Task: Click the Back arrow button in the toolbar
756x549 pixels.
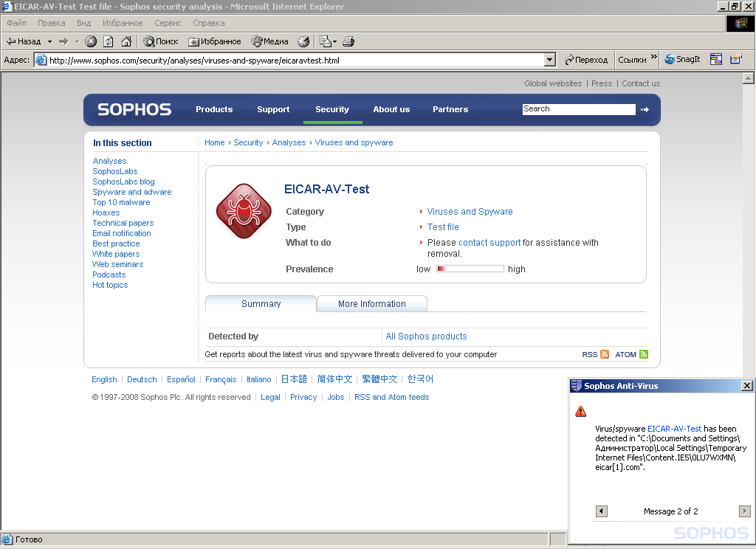Action: (x=23, y=41)
